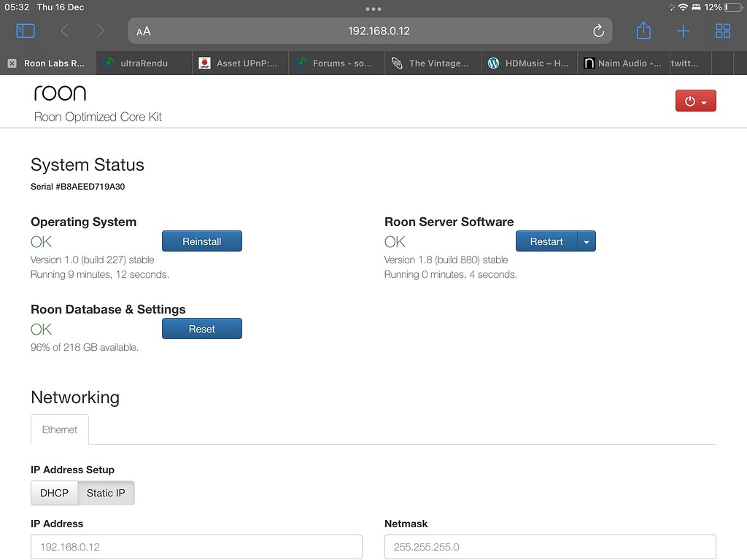Click the IP Address input field
Viewport: 747px width, 560px height.
click(196, 547)
